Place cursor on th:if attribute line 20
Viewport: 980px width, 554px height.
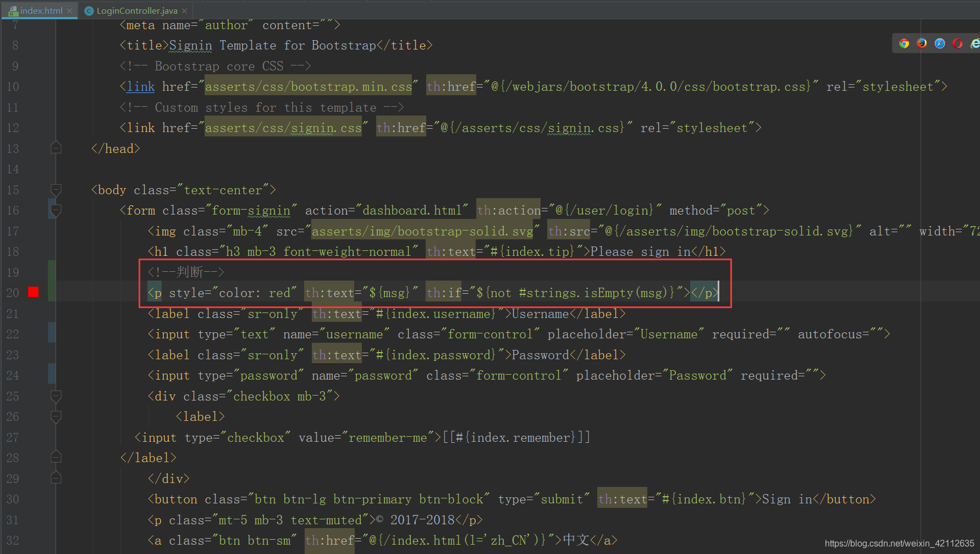click(x=444, y=293)
